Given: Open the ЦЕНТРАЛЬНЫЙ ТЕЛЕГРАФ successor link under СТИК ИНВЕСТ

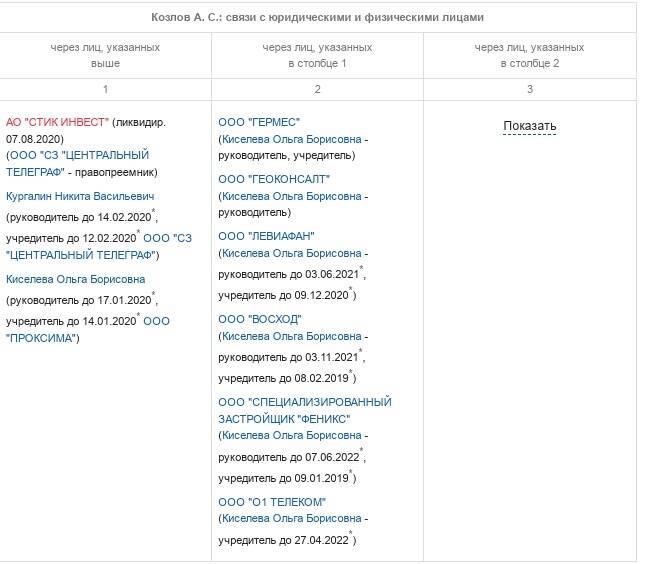Looking at the screenshot, I should coord(79,156).
